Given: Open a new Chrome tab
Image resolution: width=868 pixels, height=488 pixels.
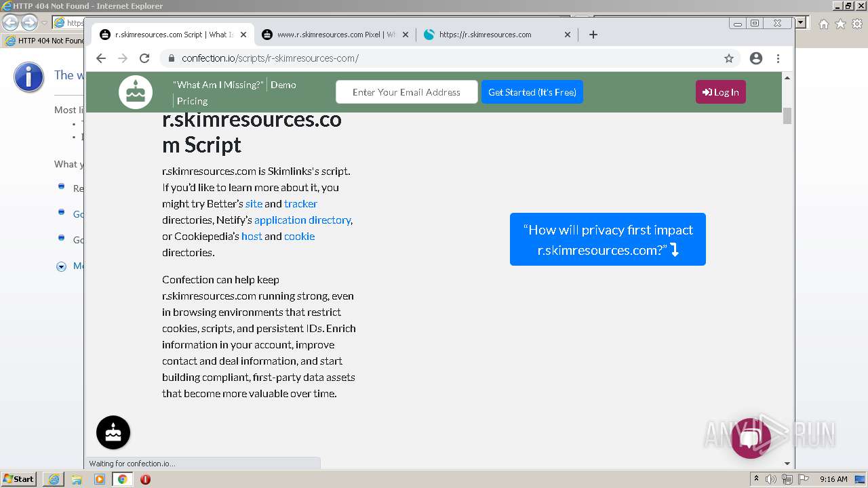Looking at the screenshot, I should (x=593, y=35).
